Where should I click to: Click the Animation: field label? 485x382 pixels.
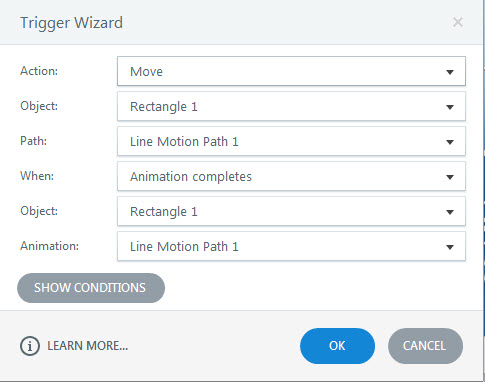[49, 246]
